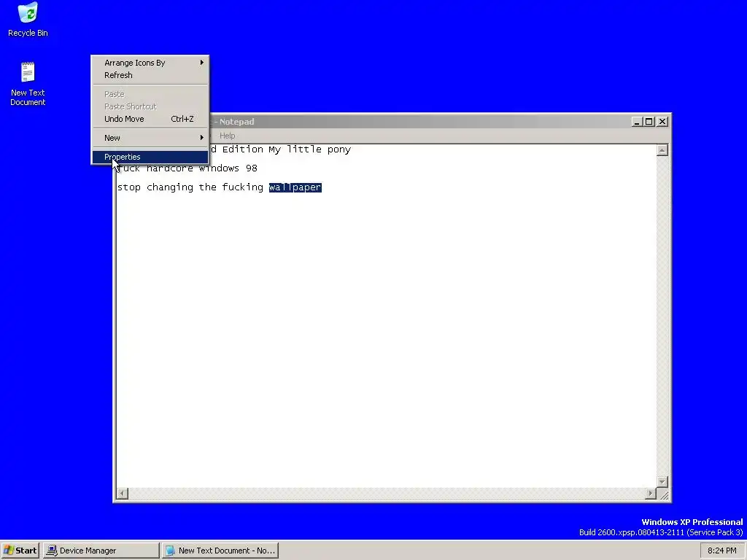Open the Arrange Icons By submenu
The height and width of the screenshot is (560, 747).
[x=150, y=63]
